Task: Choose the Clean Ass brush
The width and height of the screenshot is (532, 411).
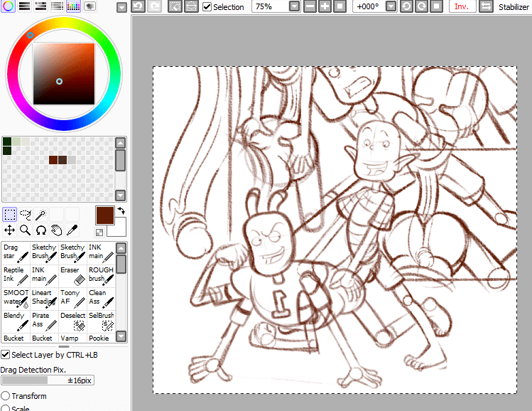Action: point(101,298)
